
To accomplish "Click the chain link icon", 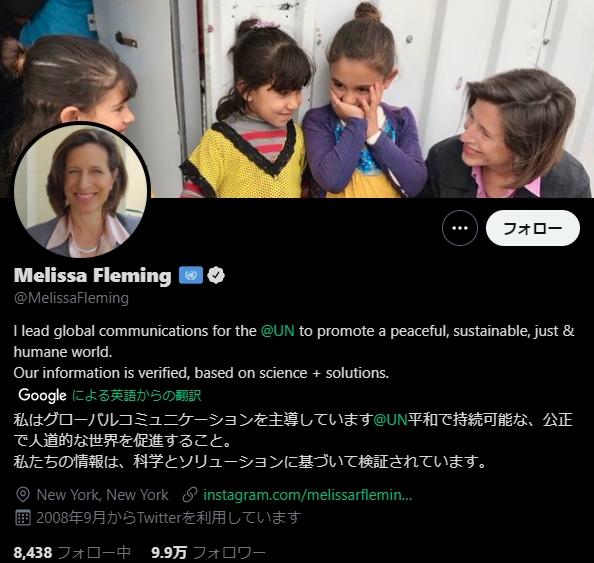I will tap(190, 495).
